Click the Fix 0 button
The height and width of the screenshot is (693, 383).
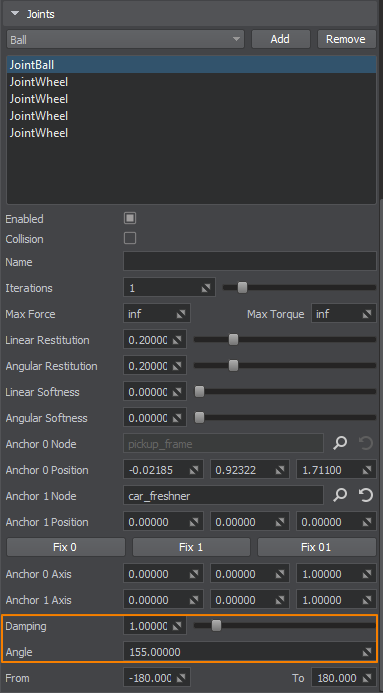pos(66,547)
